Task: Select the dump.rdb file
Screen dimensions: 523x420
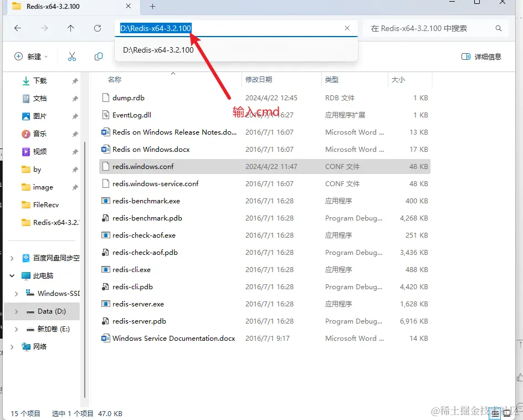Action: point(264,98)
